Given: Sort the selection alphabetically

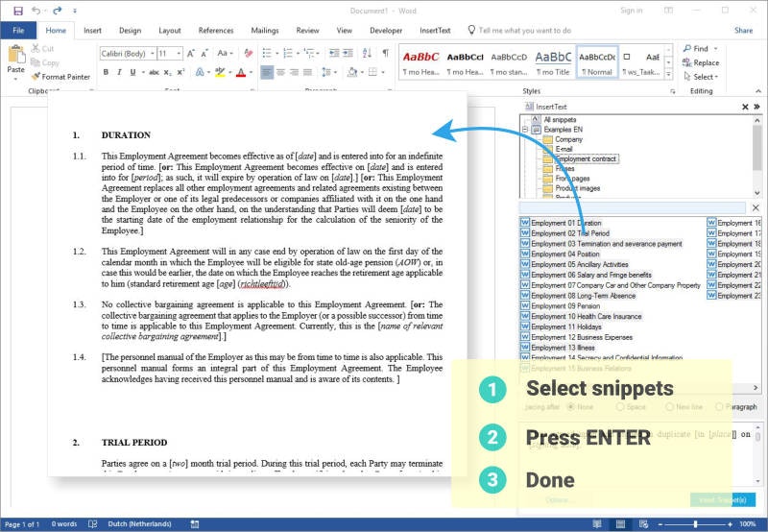Looking at the screenshot, I should coord(368,53).
